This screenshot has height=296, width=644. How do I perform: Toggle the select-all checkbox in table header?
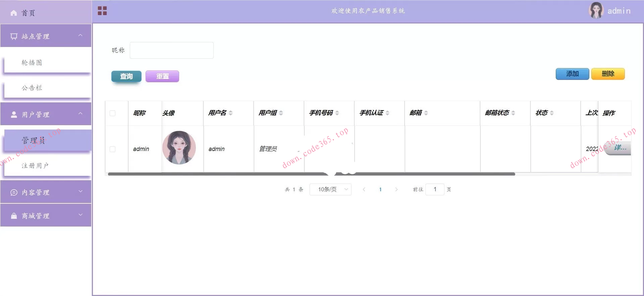(x=112, y=113)
